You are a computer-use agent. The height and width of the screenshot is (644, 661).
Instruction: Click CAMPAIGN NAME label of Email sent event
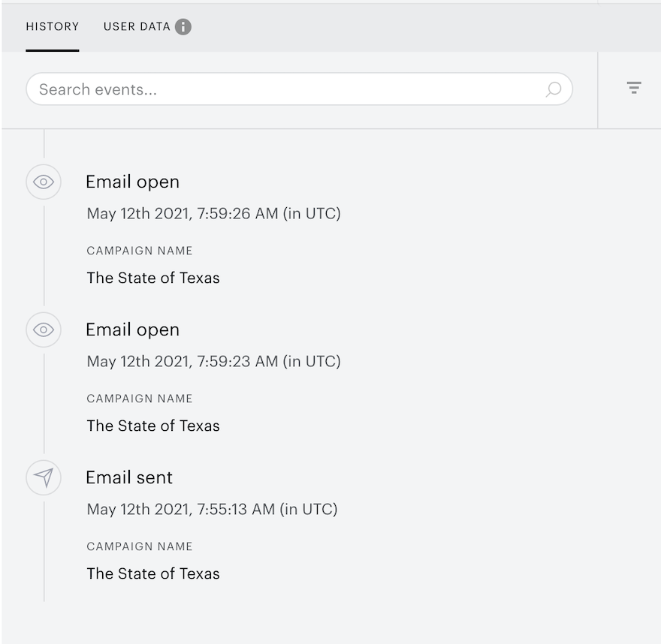tap(140, 546)
